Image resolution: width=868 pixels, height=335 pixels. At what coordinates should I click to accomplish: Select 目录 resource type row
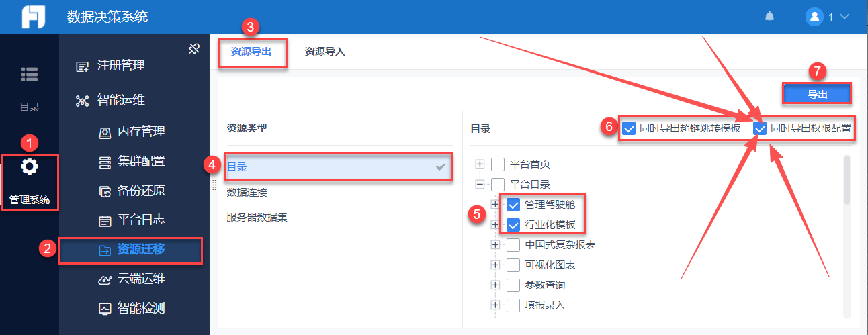339,167
